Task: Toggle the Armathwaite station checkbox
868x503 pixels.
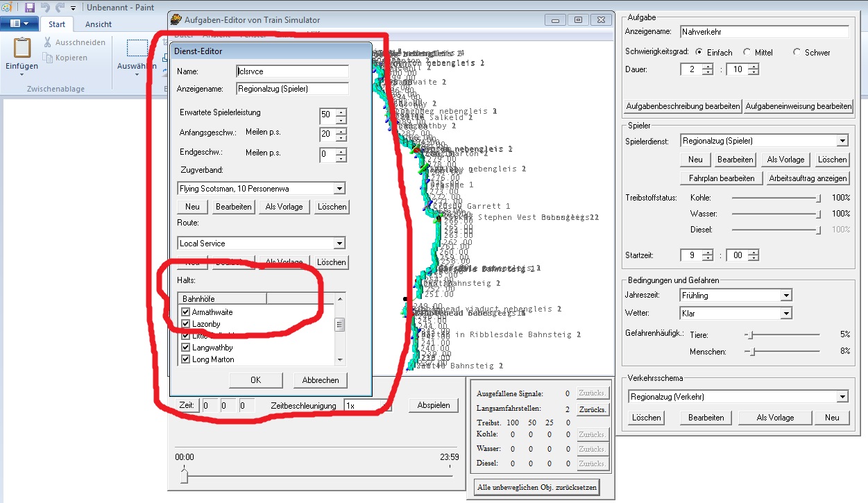Action: pos(185,312)
